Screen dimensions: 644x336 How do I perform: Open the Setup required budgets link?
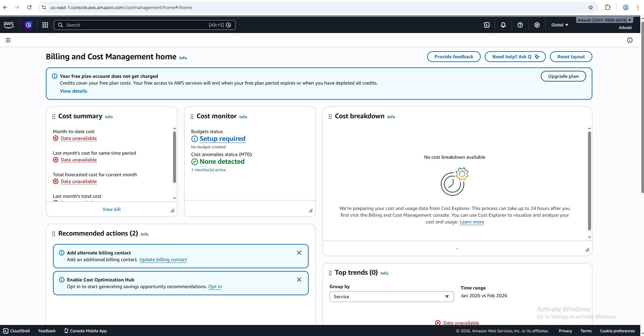pyautogui.click(x=222, y=139)
